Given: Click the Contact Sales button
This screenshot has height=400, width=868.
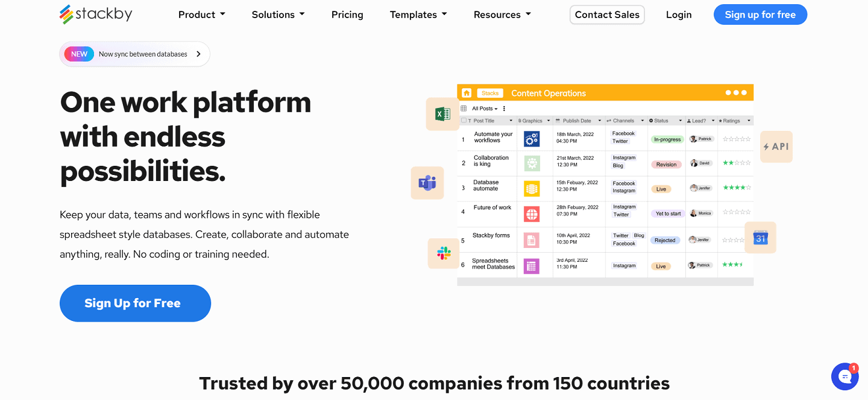Looking at the screenshot, I should 607,14.
